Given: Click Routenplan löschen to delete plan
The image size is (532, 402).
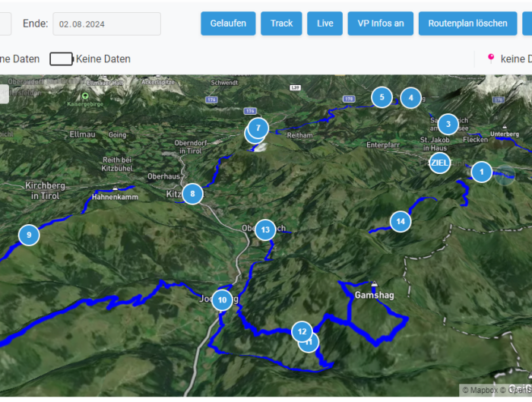Looking at the screenshot, I should point(467,24).
